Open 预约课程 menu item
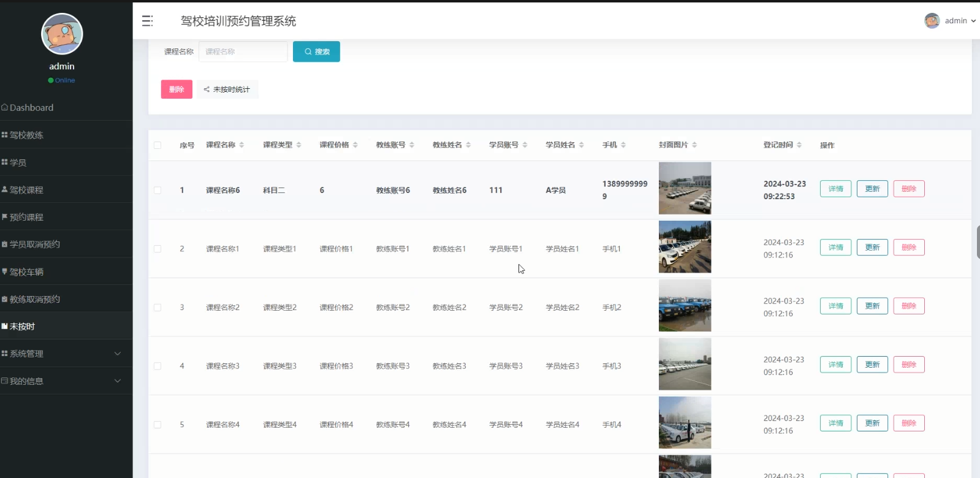 tap(66, 217)
